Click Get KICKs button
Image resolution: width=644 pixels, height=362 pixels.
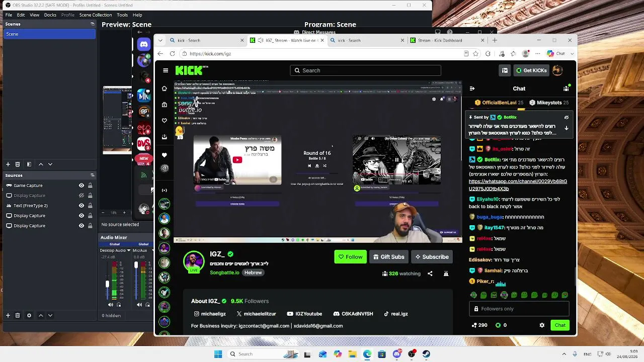(x=531, y=70)
